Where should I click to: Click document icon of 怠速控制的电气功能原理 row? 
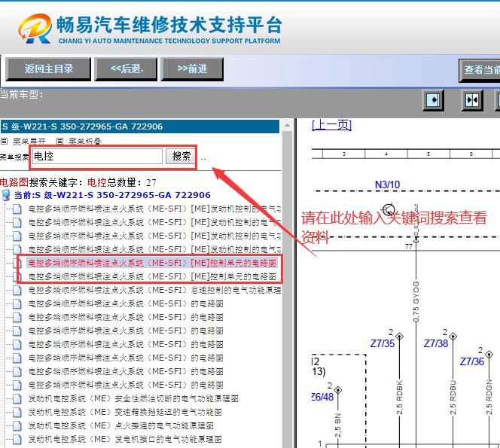[17, 290]
